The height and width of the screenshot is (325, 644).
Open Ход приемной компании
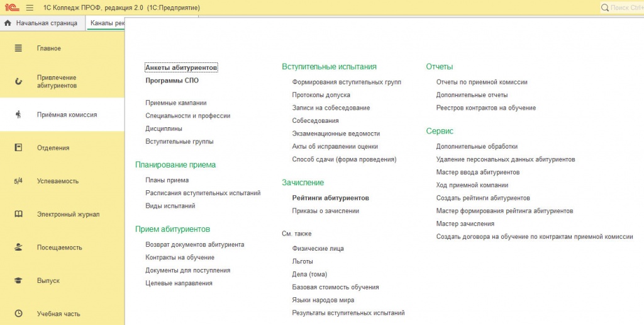click(x=472, y=185)
